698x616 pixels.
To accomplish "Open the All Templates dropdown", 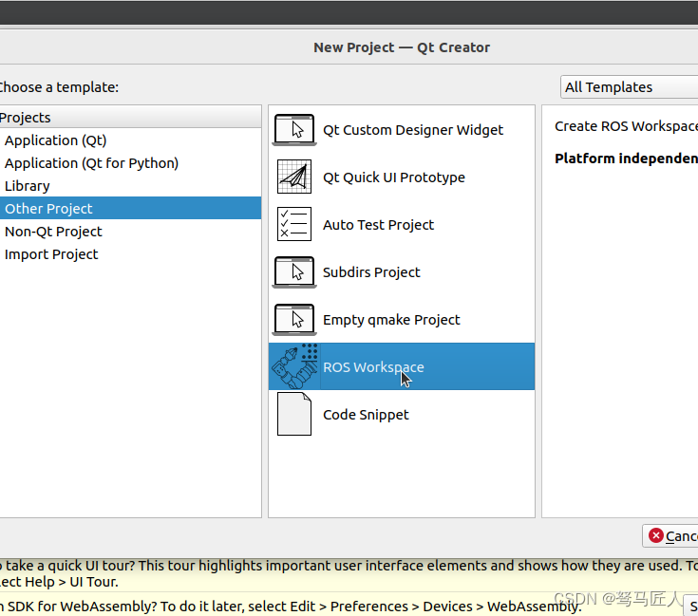I will click(629, 87).
